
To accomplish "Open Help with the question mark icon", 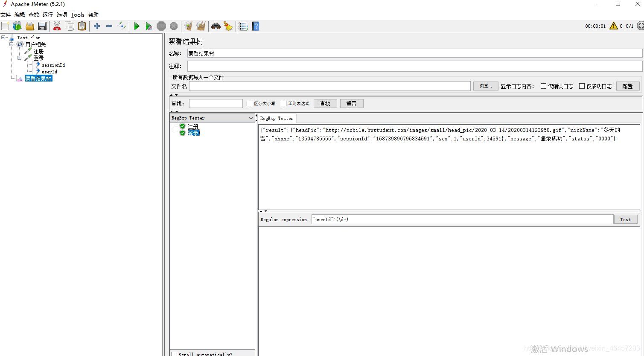I will pyautogui.click(x=256, y=26).
